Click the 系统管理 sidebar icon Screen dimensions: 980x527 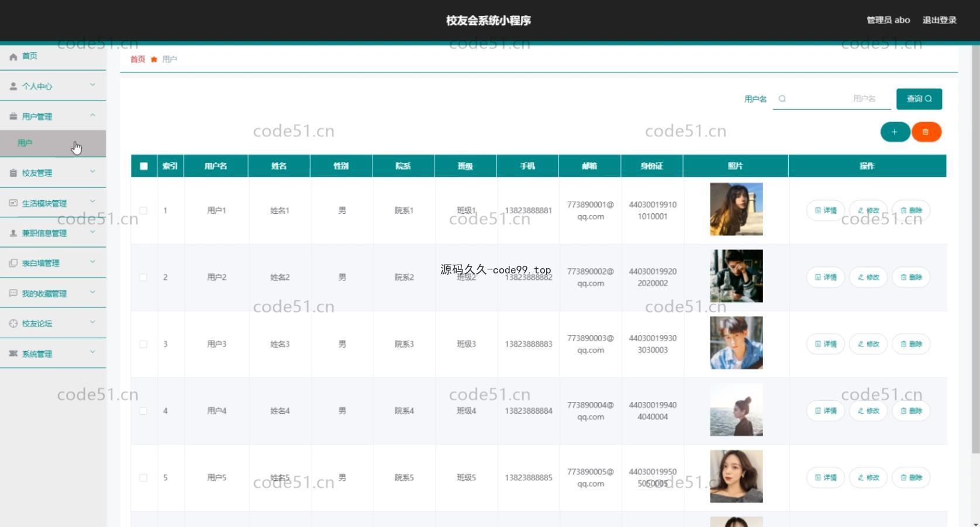13,354
